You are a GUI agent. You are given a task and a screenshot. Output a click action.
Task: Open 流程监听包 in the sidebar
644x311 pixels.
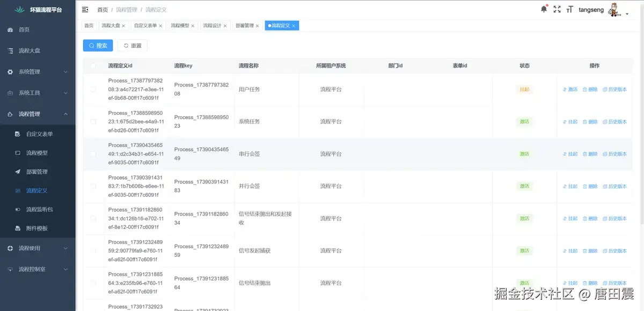click(38, 209)
